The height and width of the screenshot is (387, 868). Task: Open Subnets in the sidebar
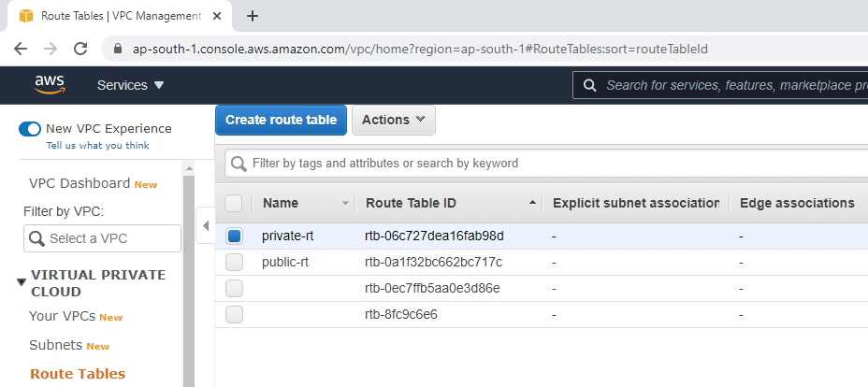pyautogui.click(x=55, y=345)
